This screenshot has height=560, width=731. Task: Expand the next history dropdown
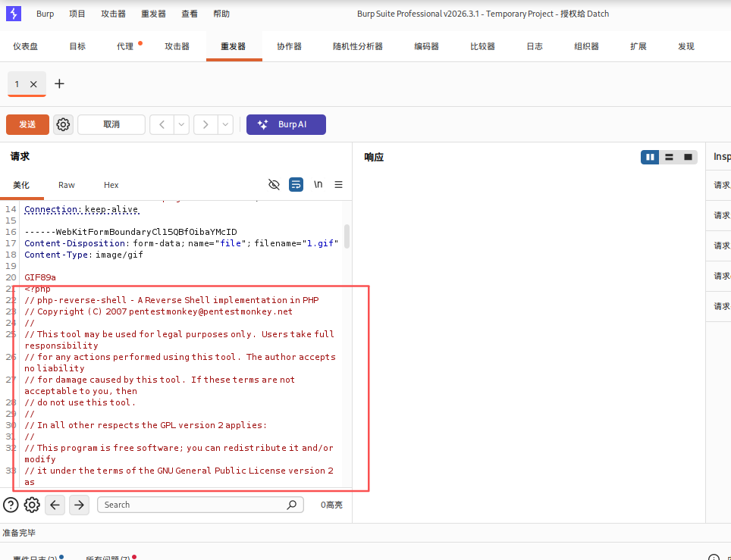[225, 124]
